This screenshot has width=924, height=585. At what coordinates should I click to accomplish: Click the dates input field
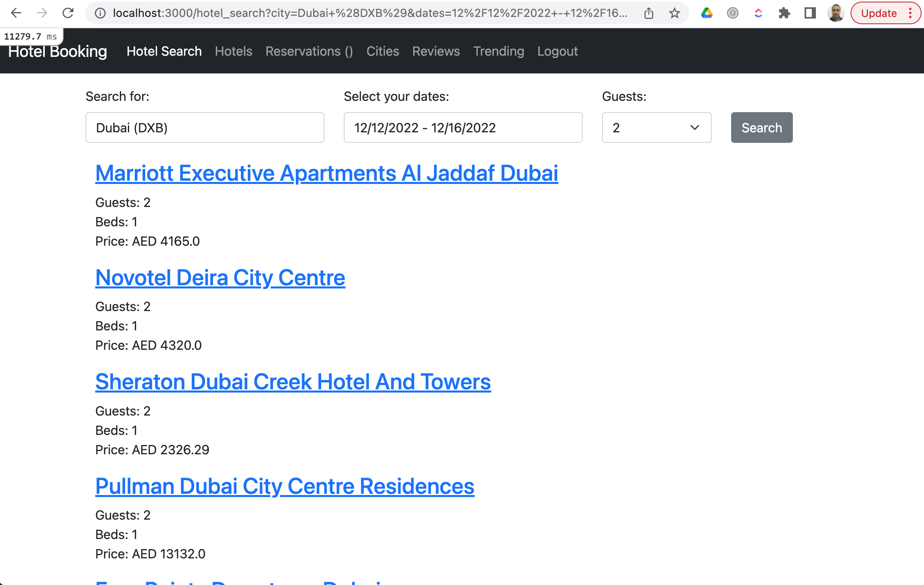[462, 127]
